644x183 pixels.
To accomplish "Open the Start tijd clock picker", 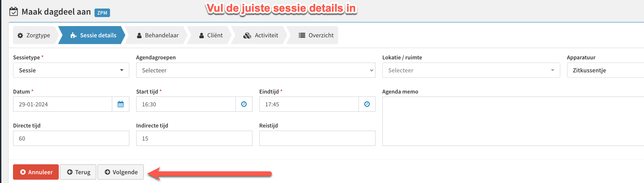I will click(244, 104).
